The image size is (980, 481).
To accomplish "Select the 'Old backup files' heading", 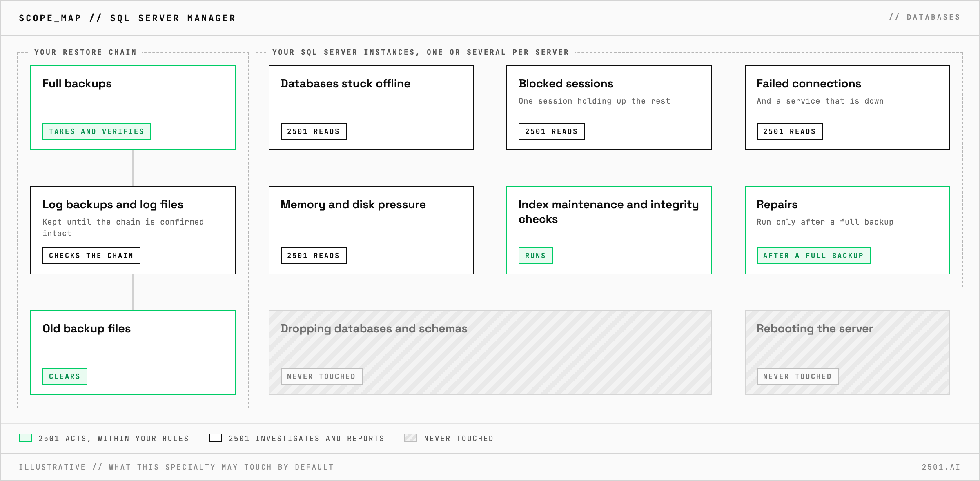I will click(87, 329).
